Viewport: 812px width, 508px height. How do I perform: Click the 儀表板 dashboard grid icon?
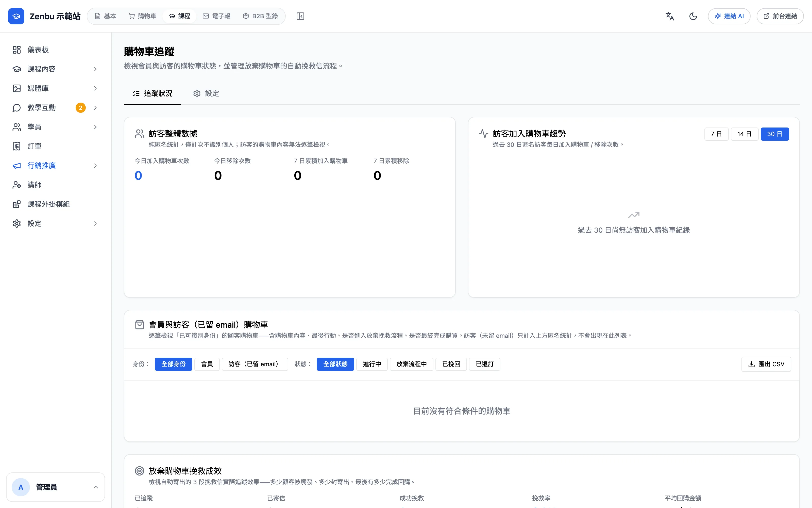point(17,50)
